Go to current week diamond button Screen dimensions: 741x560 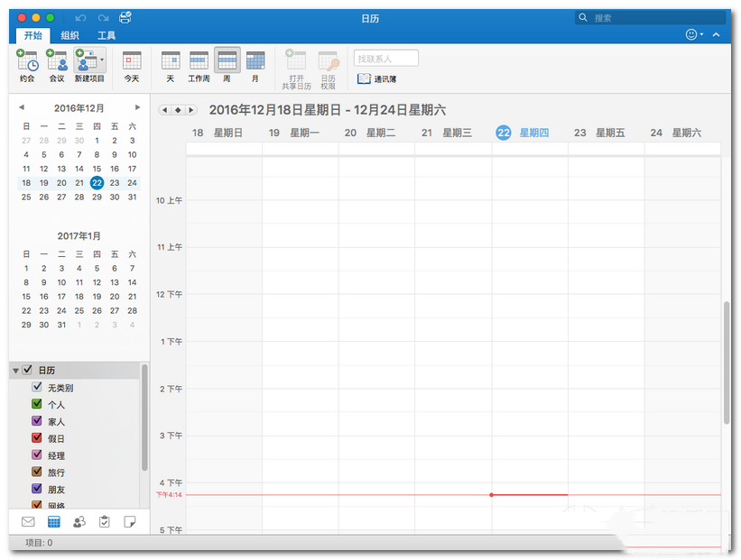coord(178,110)
